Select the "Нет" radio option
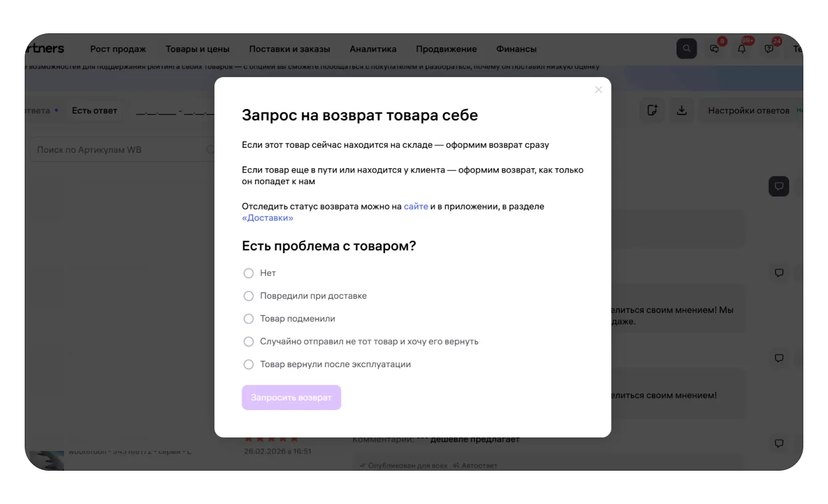This screenshot has height=504, width=828. point(249,273)
